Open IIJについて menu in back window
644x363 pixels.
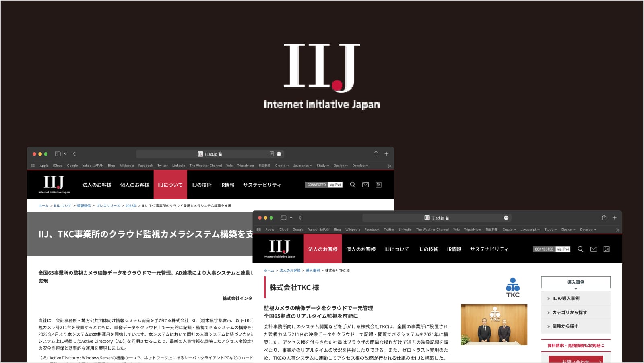(170, 185)
